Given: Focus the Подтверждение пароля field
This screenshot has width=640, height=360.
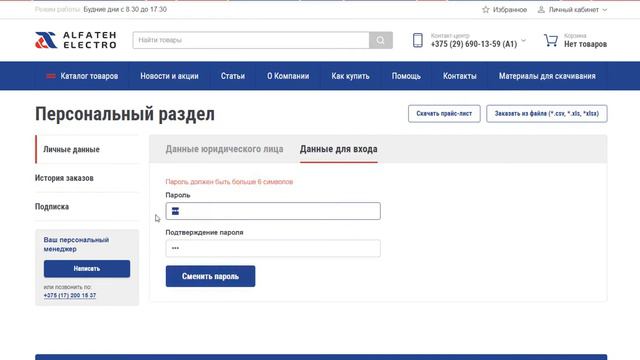Looking at the screenshot, I should pos(273,248).
